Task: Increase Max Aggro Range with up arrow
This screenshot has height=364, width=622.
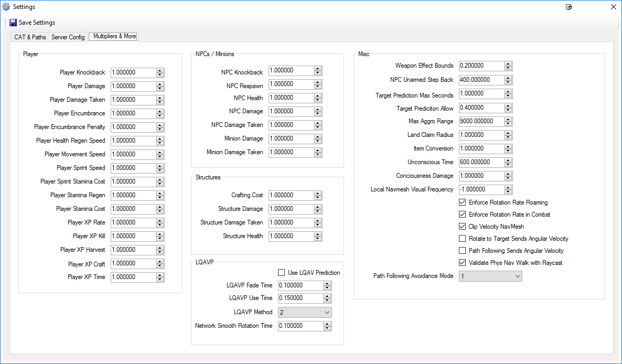Action: pos(508,119)
